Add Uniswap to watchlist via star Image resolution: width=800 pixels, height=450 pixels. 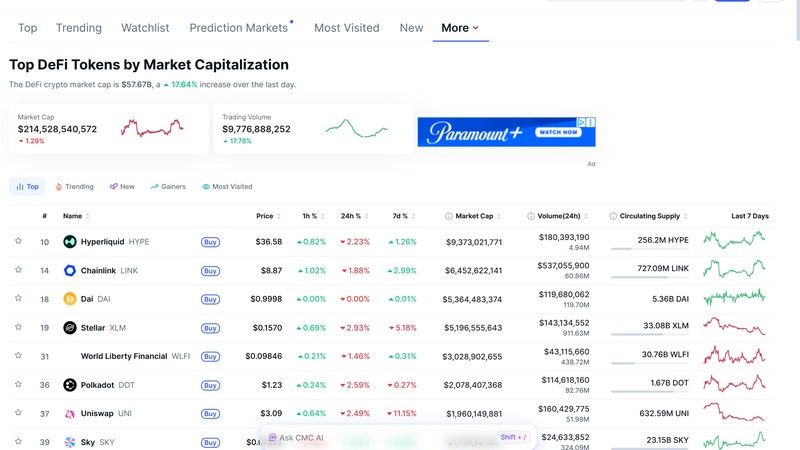pyautogui.click(x=18, y=412)
